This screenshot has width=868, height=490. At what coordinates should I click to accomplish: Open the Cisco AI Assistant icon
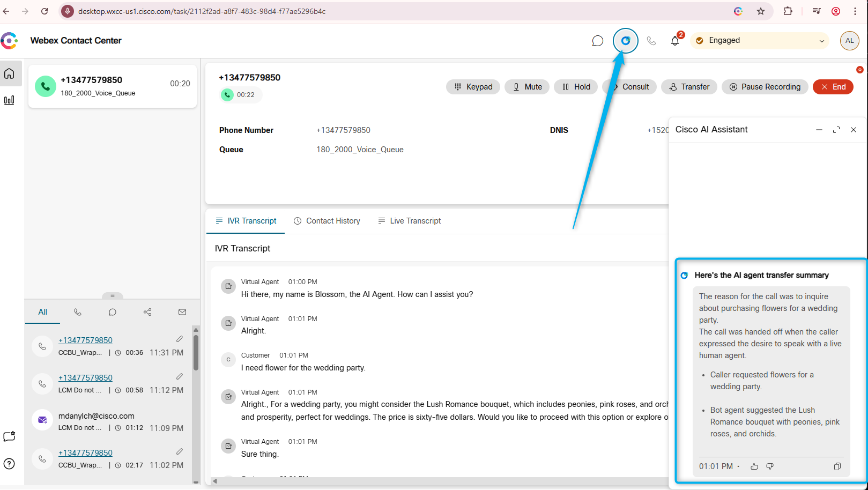(x=625, y=41)
